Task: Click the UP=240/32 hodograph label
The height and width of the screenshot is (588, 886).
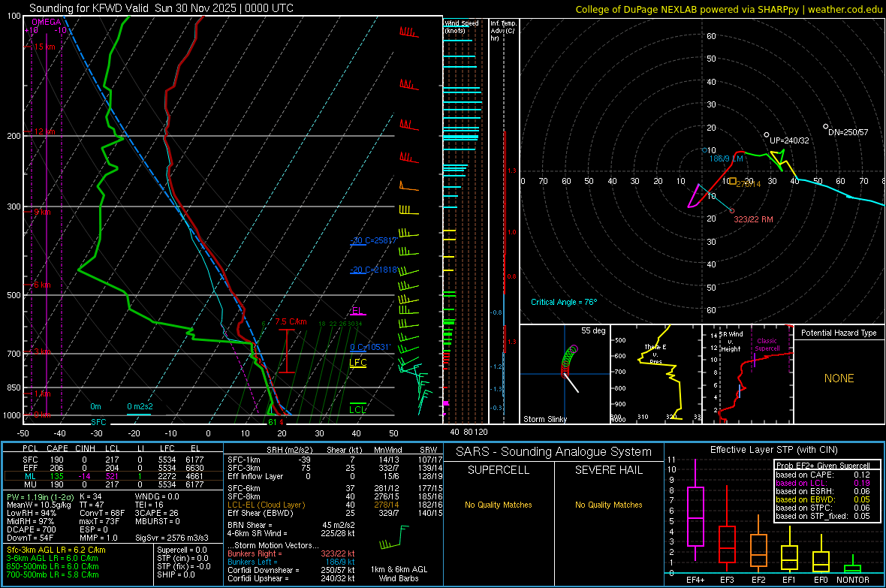Action: [x=789, y=140]
